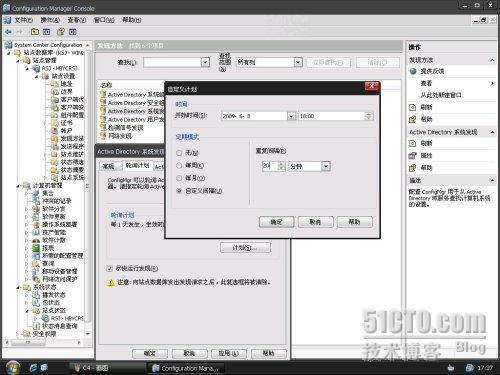The image size is (500, 375).
Task: Click the 提供反馈 globe icon in actions pane
Action: point(413,71)
